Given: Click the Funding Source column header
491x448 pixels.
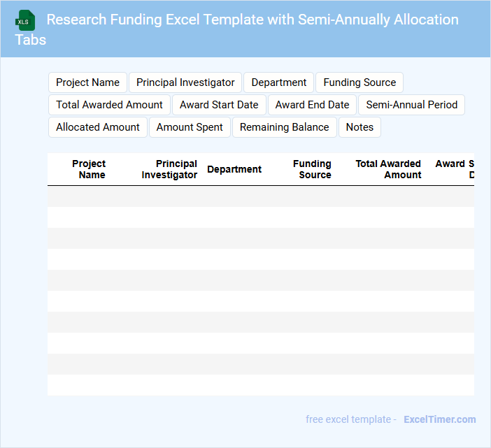Looking at the screenshot, I should coord(312,169).
